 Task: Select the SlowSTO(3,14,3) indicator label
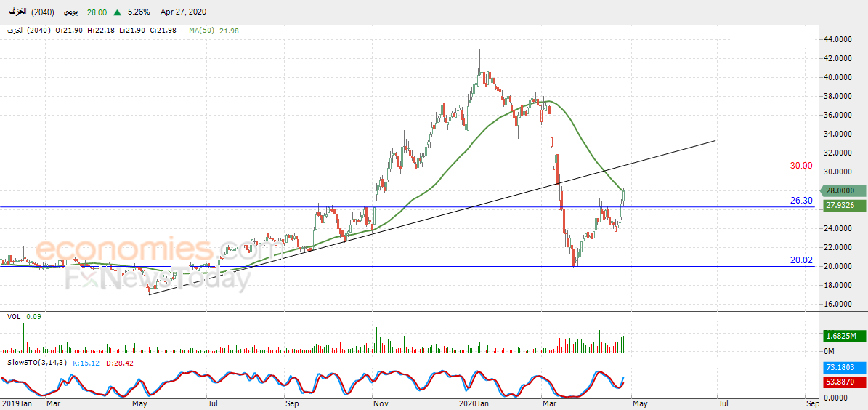38,362
